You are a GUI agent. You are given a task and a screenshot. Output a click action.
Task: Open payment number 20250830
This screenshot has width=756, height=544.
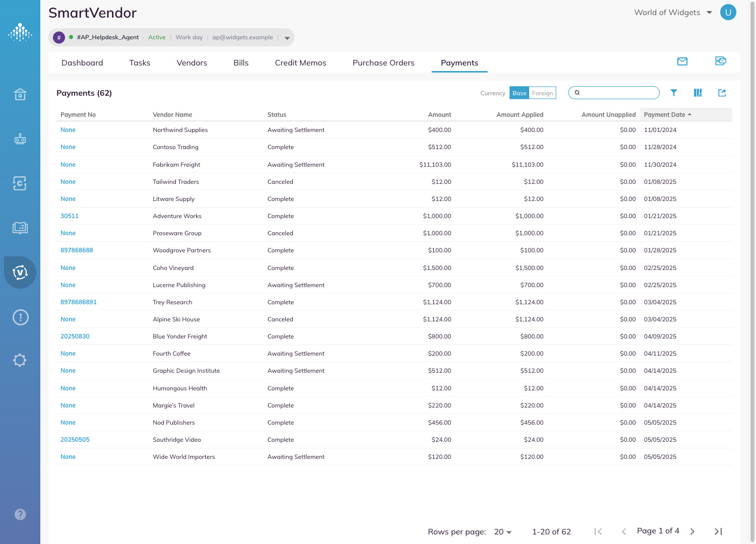(x=75, y=336)
